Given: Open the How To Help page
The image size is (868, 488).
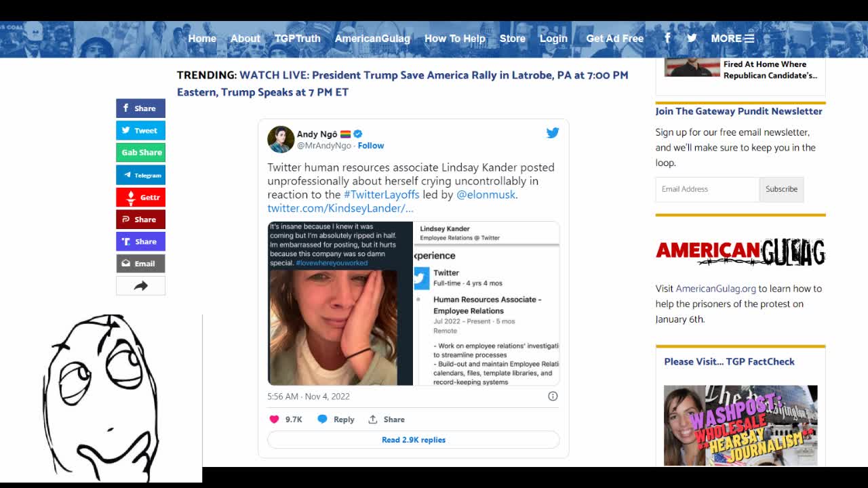Looking at the screenshot, I should pos(455,39).
